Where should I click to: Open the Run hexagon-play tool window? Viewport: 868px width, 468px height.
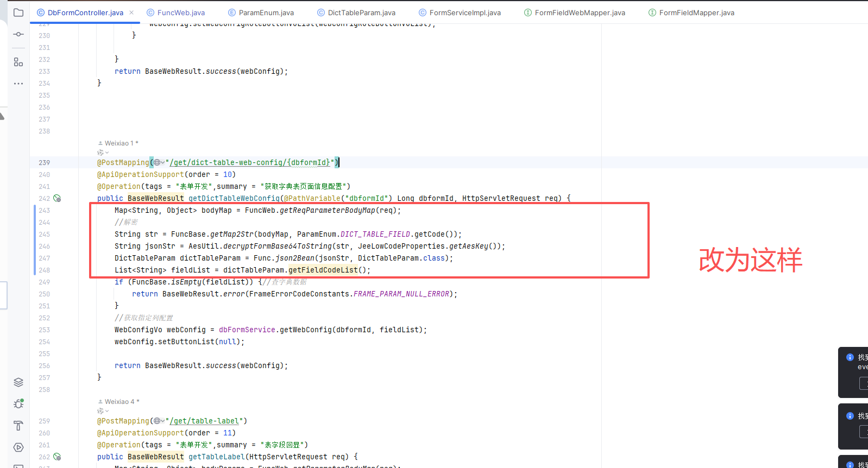click(x=18, y=447)
